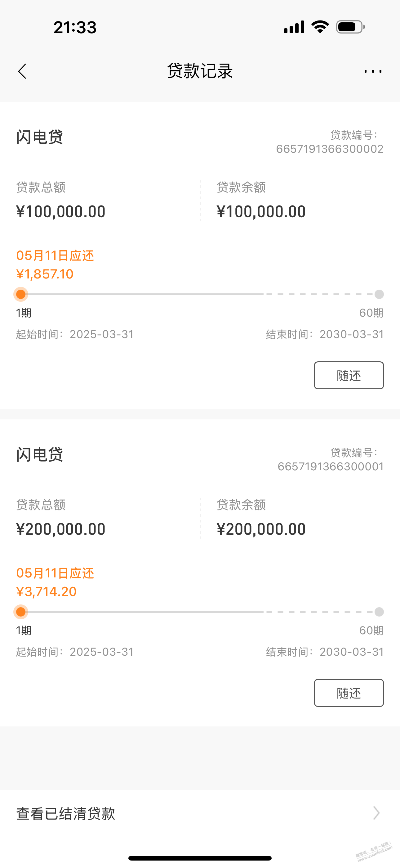Tap the back arrow icon
Image resolution: width=400 pixels, height=868 pixels.
tap(22, 71)
